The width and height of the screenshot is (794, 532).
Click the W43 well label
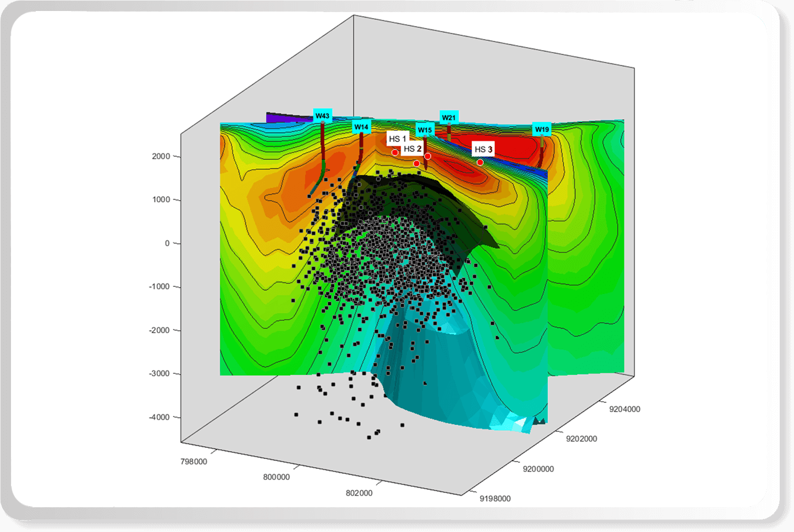(x=322, y=115)
